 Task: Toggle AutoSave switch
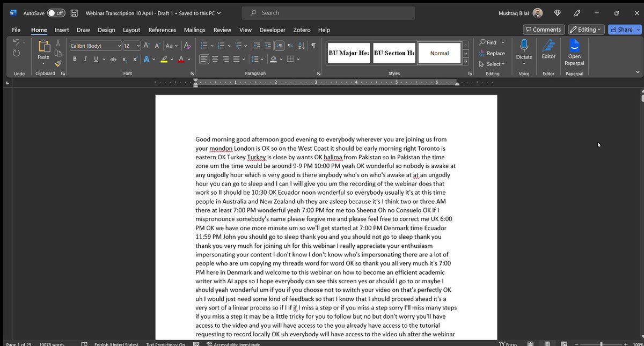pos(56,13)
